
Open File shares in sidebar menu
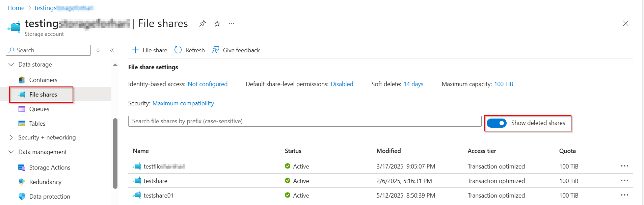[x=43, y=95]
